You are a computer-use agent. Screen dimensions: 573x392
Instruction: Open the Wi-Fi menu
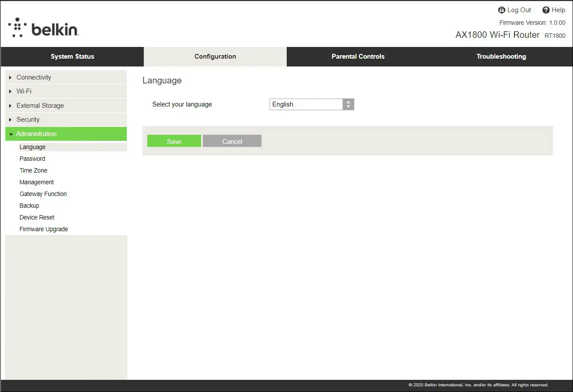pyautogui.click(x=66, y=91)
